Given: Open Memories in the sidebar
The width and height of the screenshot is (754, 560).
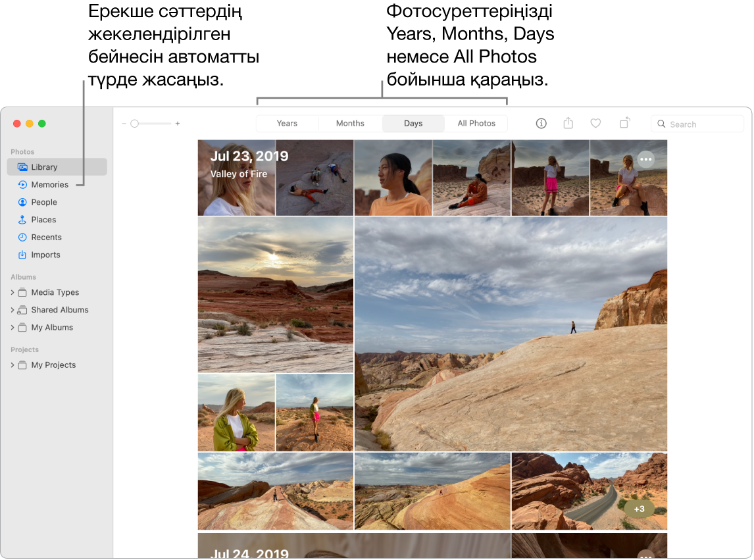Looking at the screenshot, I should [49, 185].
